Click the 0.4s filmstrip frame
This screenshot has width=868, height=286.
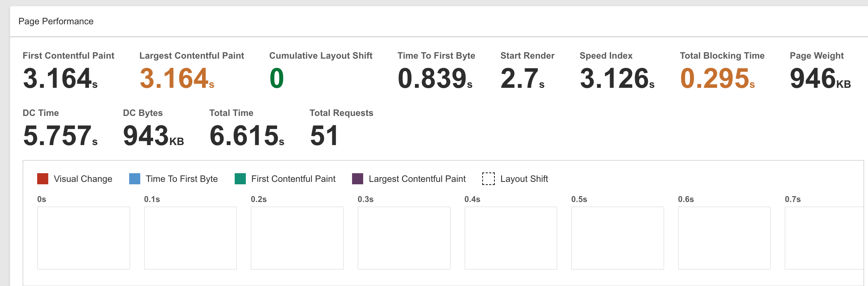(x=511, y=238)
